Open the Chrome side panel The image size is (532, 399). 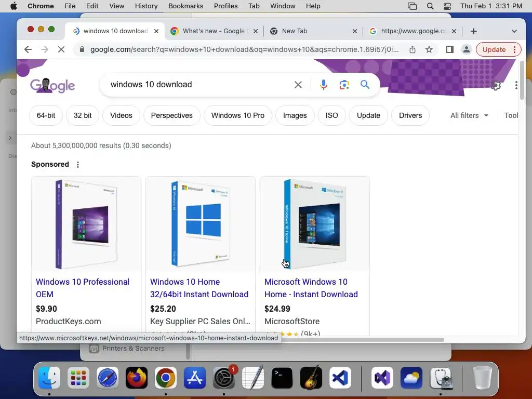[x=449, y=49]
